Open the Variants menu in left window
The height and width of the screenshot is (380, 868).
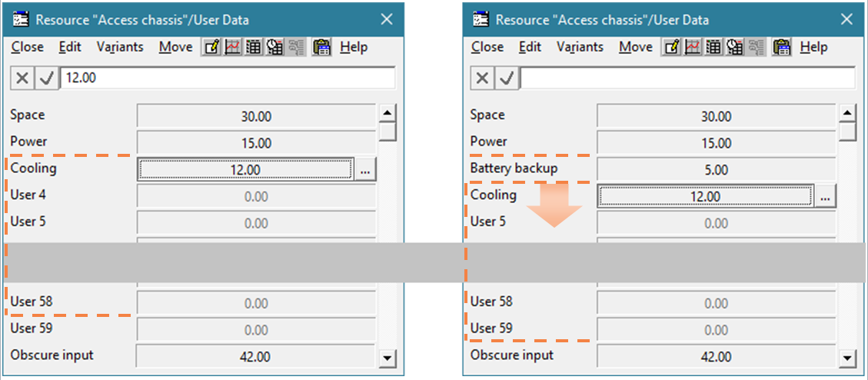click(120, 47)
